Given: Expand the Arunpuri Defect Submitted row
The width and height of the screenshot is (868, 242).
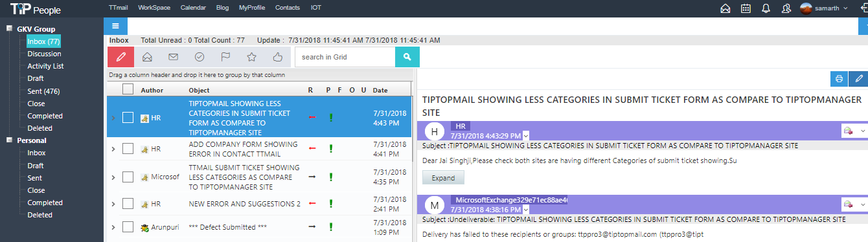Looking at the screenshot, I should (113, 227).
